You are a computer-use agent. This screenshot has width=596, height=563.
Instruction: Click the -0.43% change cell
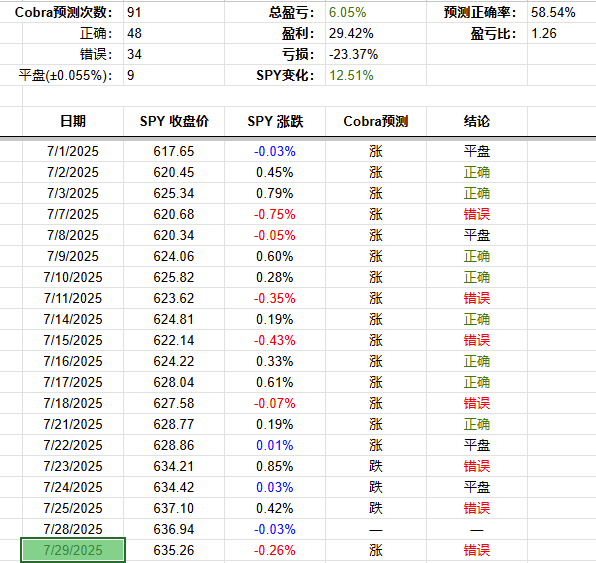[274, 340]
